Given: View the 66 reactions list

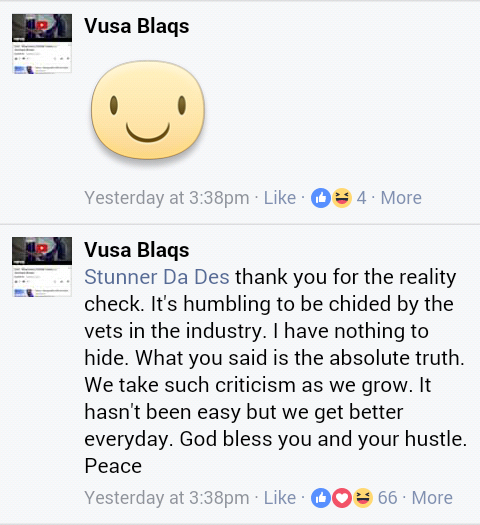Looking at the screenshot, I should tap(388, 498).
